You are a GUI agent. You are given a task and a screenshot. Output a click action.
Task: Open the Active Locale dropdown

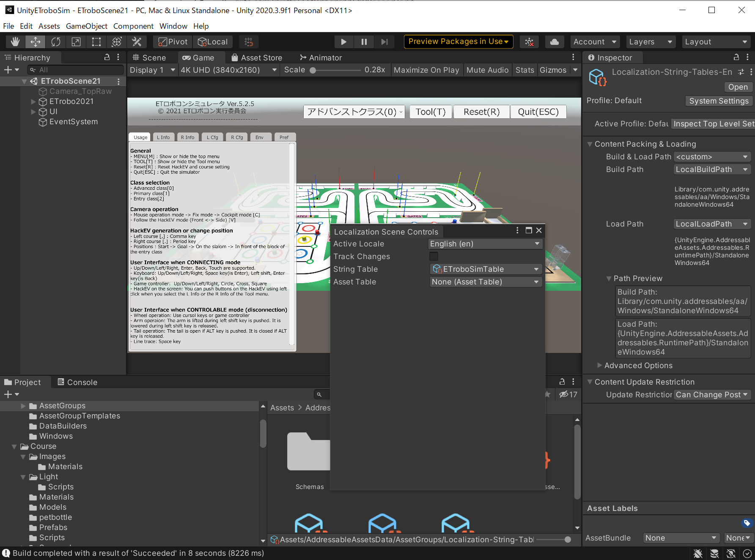[485, 244]
